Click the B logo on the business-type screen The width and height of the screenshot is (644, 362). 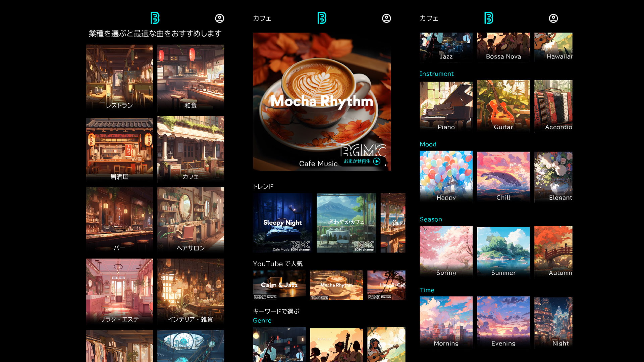point(155,18)
